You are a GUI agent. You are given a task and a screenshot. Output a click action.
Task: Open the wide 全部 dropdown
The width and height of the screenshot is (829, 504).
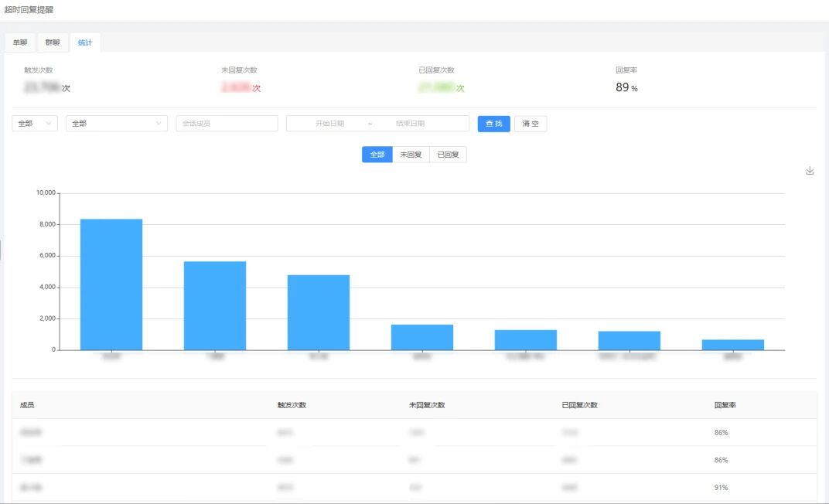pos(116,124)
